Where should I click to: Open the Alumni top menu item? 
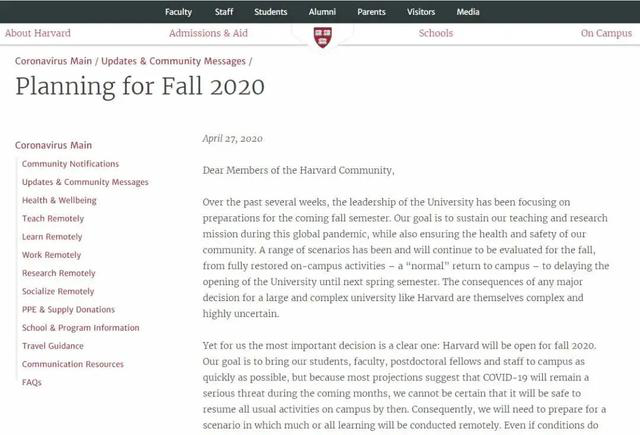(x=322, y=12)
